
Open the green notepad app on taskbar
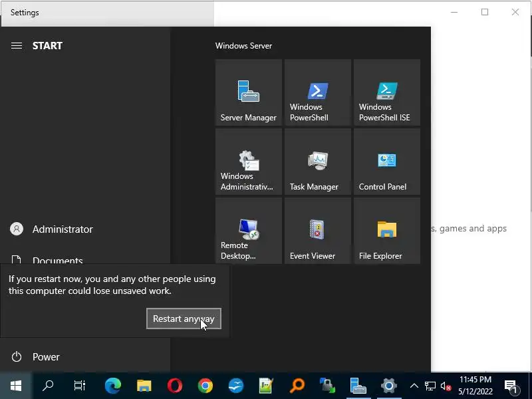point(267,386)
